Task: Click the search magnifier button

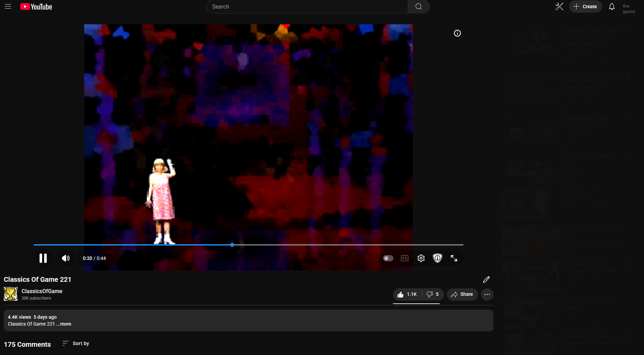Action: pyautogui.click(x=418, y=6)
